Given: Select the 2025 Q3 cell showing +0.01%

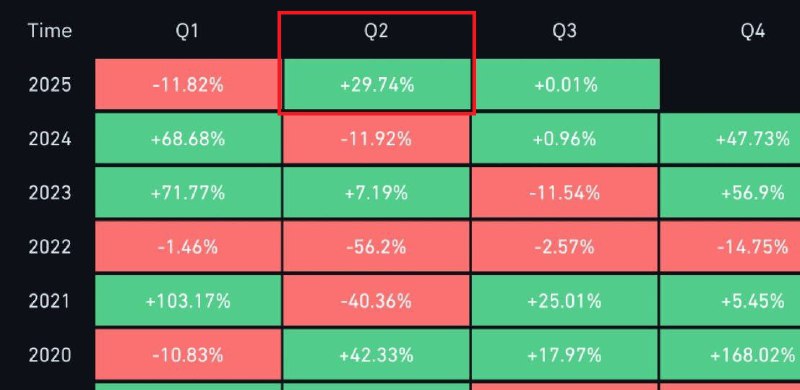Looking at the screenshot, I should (x=565, y=84).
